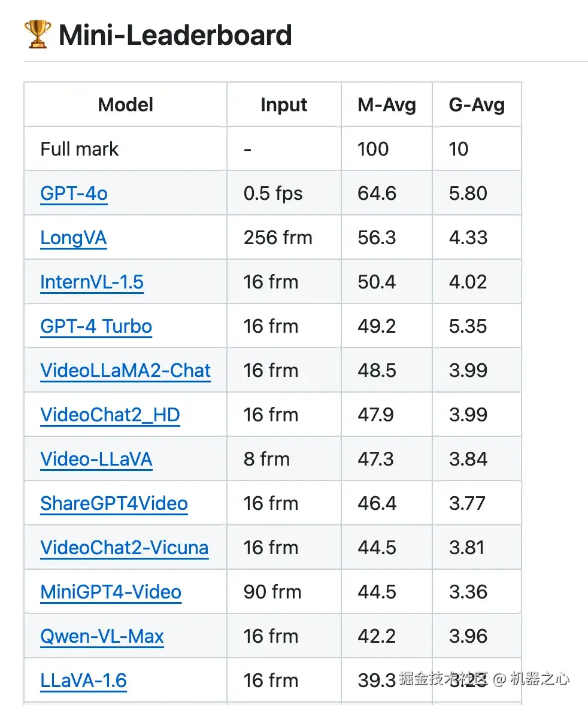This screenshot has width=588, height=705.
Task: Click the 256 frm input cell
Action: pyautogui.click(x=278, y=238)
